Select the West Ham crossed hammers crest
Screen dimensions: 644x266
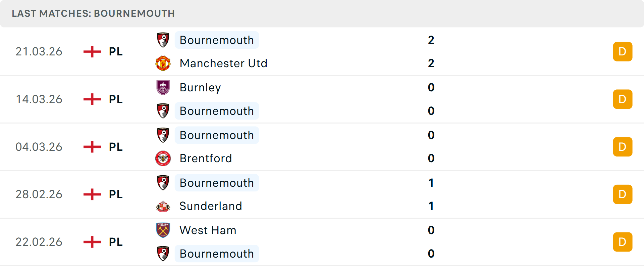163,230
